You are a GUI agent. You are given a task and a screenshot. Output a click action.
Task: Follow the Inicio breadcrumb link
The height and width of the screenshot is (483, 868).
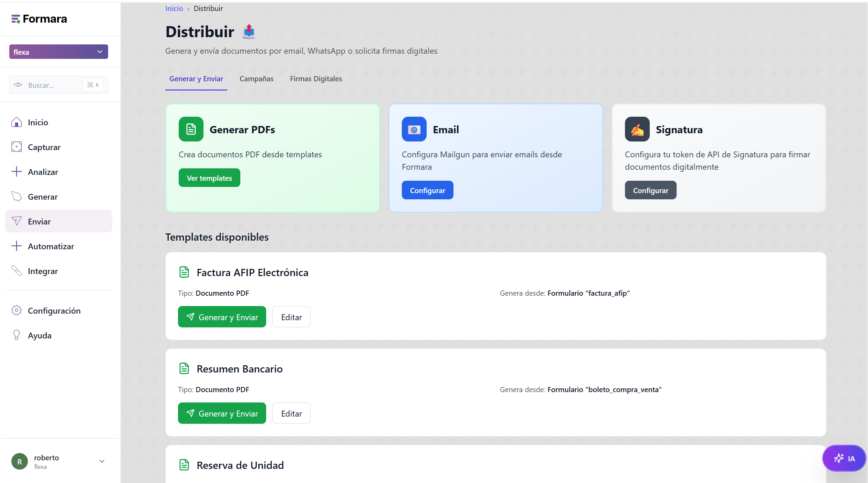[174, 8]
